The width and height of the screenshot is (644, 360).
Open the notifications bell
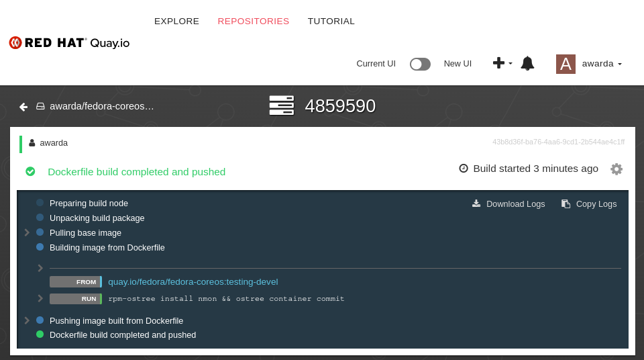tap(527, 63)
